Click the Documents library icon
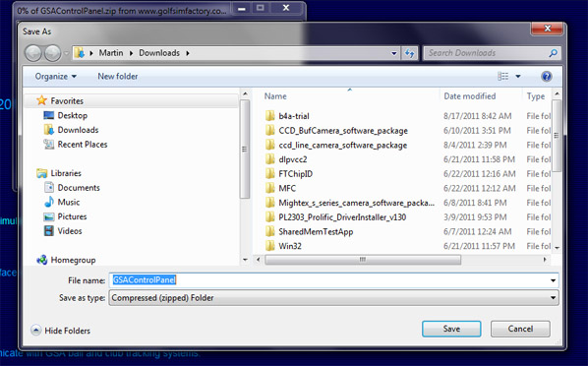 pyautogui.click(x=49, y=187)
